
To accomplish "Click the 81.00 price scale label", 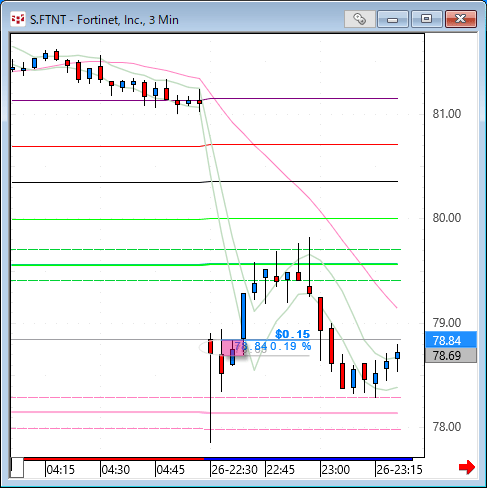I will [x=447, y=114].
